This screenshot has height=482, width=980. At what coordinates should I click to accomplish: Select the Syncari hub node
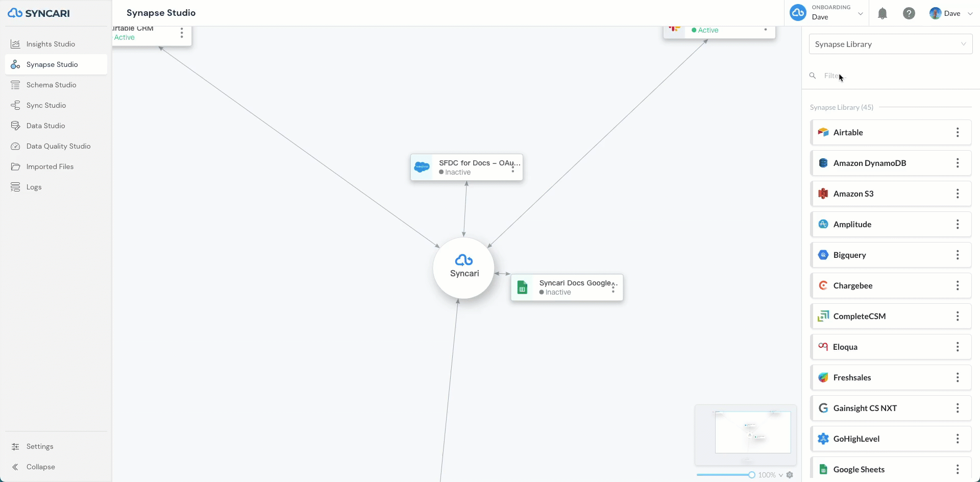463,268
